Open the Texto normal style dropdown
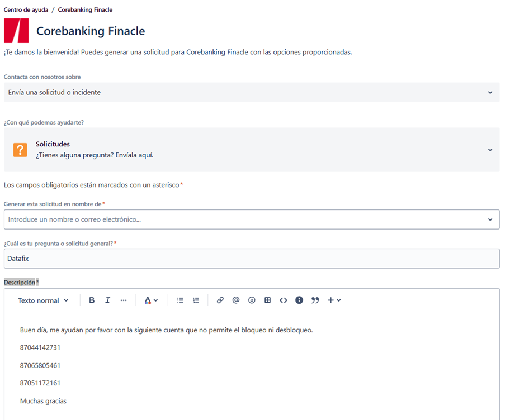Viewport: 515px width, 420px height. (x=43, y=300)
